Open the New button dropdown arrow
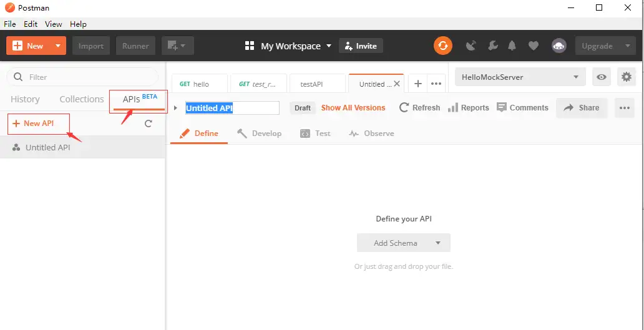Viewport: 644px width, 330px height. tap(58, 46)
